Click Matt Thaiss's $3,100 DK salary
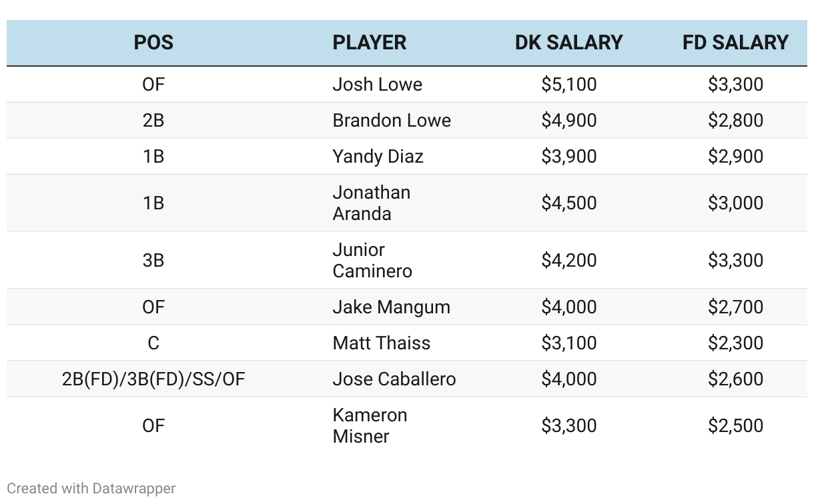Screen dimensions: 814x504 coord(569,343)
